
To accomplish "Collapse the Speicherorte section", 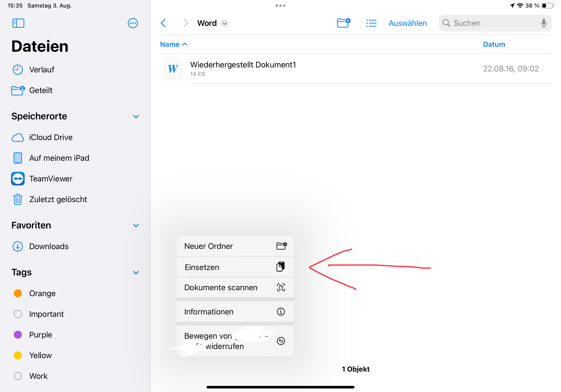I will pyautogui.click(x=136, y=116).
